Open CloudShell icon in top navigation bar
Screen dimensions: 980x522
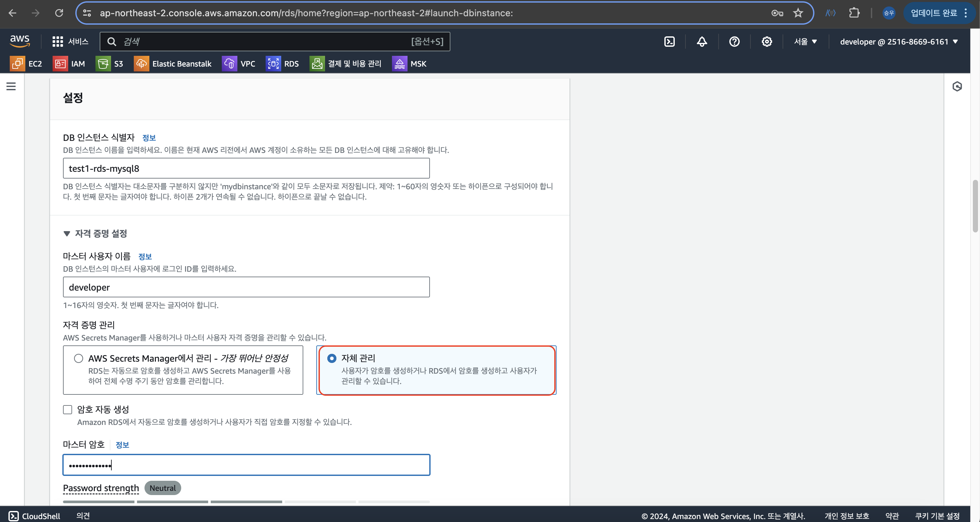pyautogui.click(x=669, y=42)
